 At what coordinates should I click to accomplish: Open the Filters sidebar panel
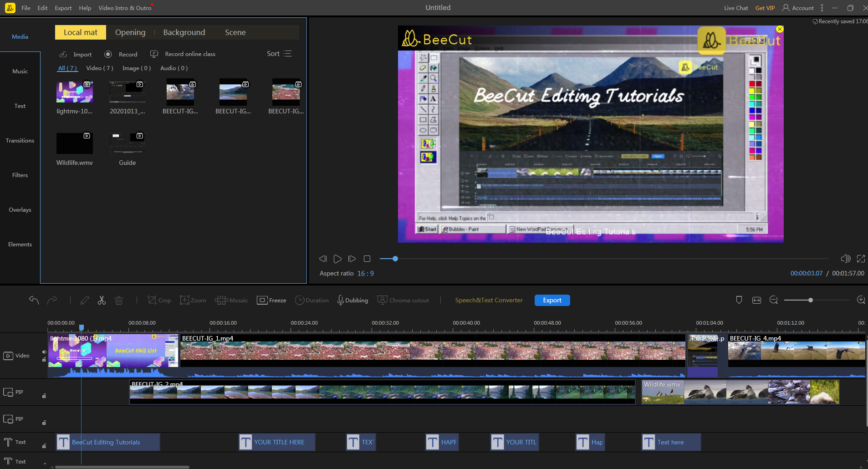click(x=20, y=175)
